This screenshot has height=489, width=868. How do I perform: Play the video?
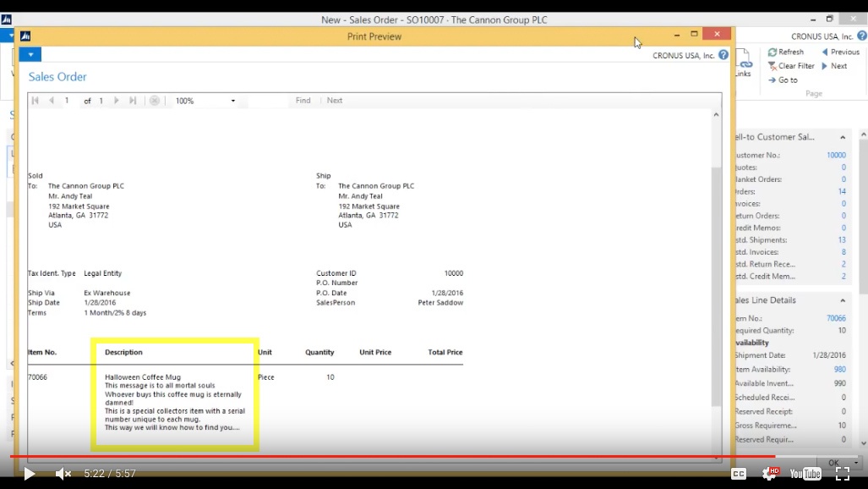(30, 474)
